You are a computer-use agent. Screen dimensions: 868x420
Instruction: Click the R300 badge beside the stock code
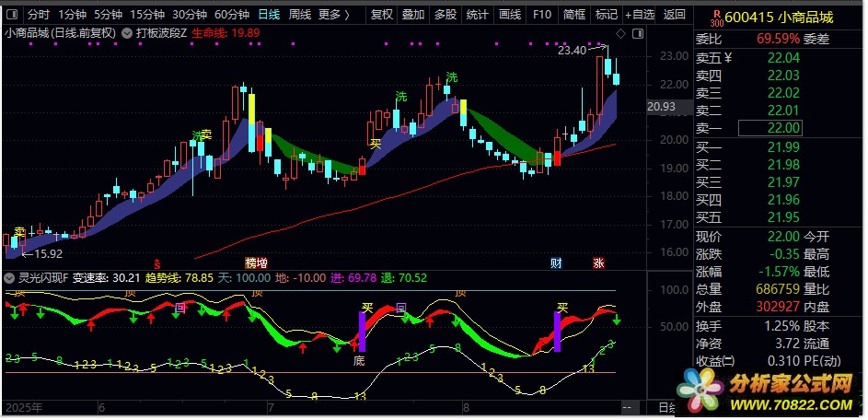716,17
